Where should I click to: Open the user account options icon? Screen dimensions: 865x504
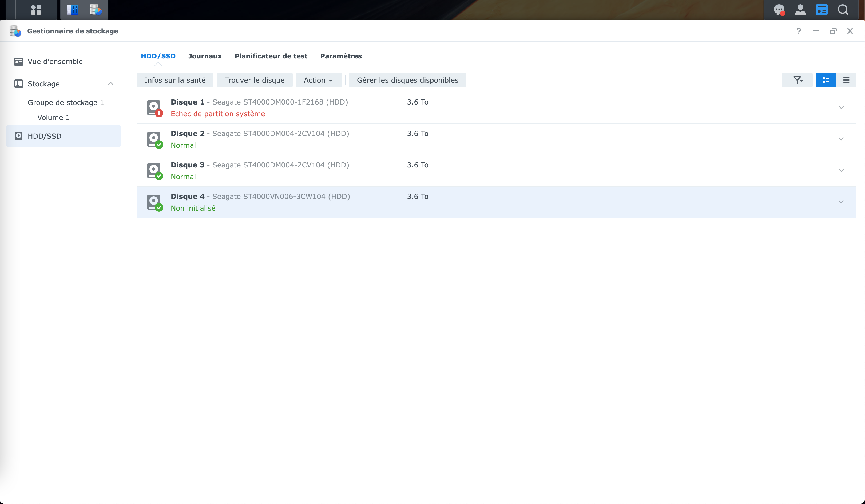point(800,10)
